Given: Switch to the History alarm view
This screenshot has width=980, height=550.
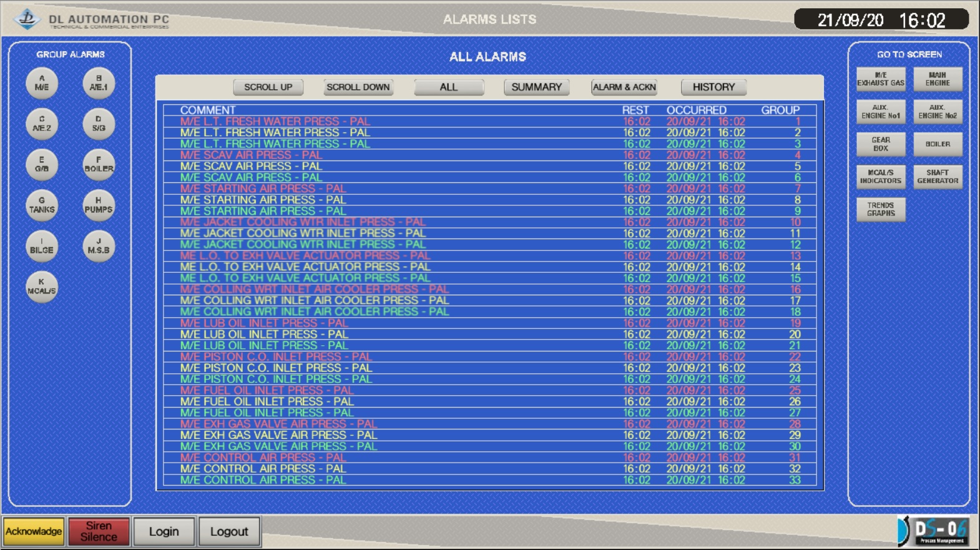Looking at the screenshot, I should click(713, 87).
